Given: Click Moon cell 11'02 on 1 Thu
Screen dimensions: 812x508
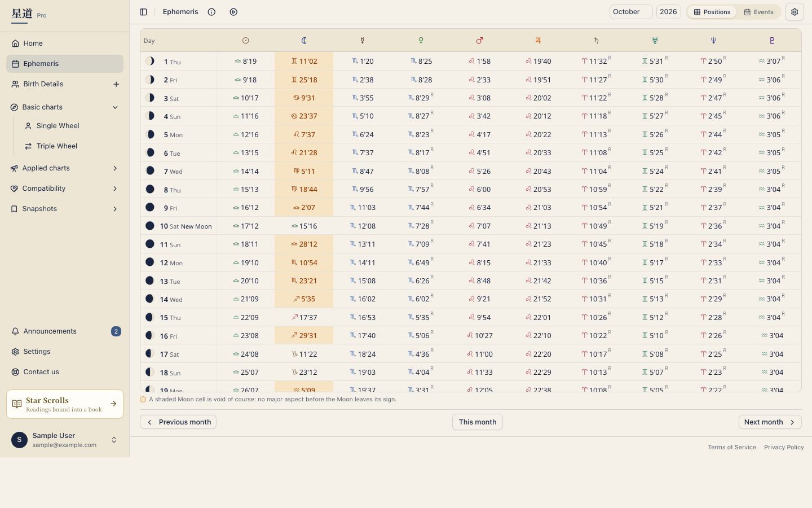Looking at the screenshot, I should pyautogui.click(x=304, y=61).
